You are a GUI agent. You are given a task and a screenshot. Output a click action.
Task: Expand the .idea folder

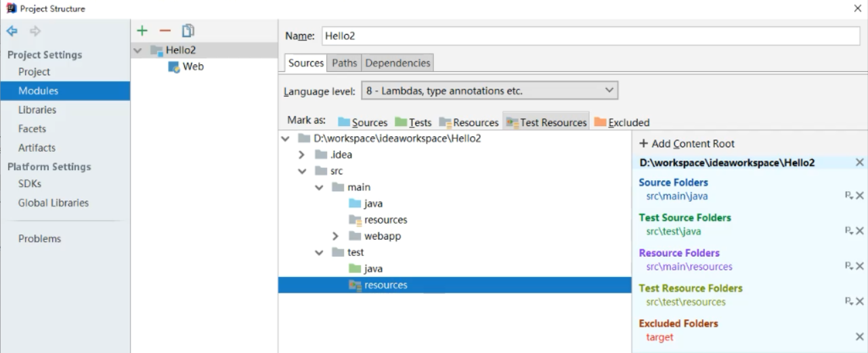tap(303, 154)
